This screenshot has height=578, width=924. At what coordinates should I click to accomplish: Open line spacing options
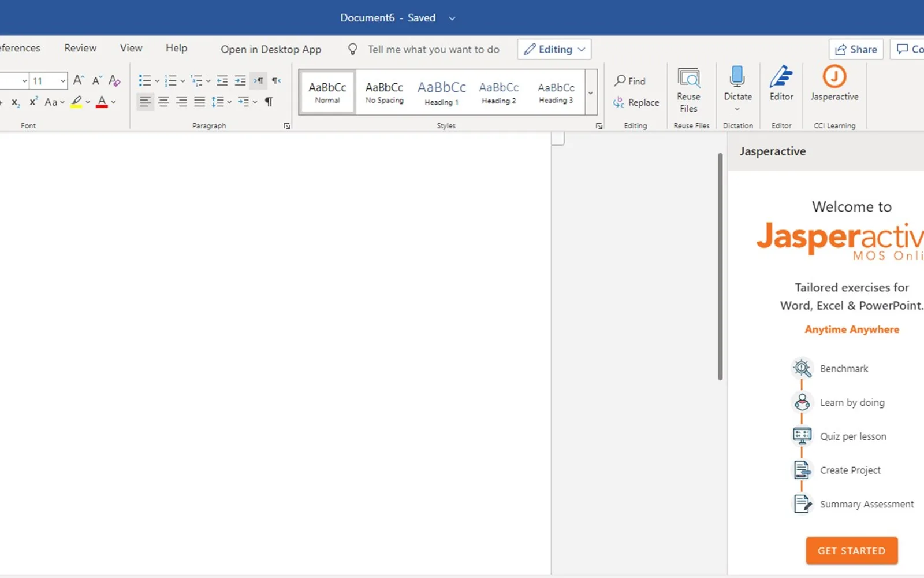coord(221,102)
